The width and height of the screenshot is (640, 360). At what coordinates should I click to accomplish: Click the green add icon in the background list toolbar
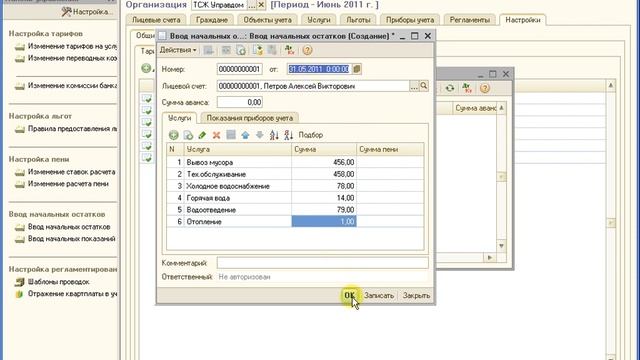click(146, 68)
